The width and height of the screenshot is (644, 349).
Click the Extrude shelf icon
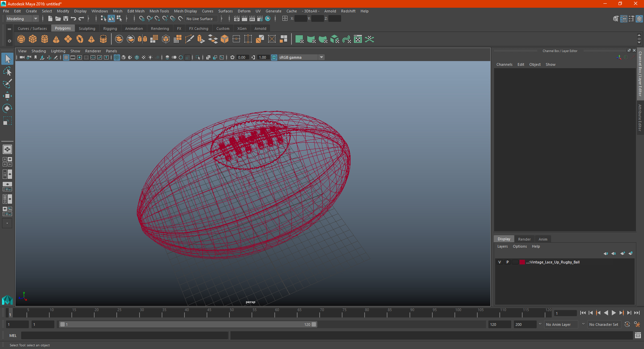point(201,39)
